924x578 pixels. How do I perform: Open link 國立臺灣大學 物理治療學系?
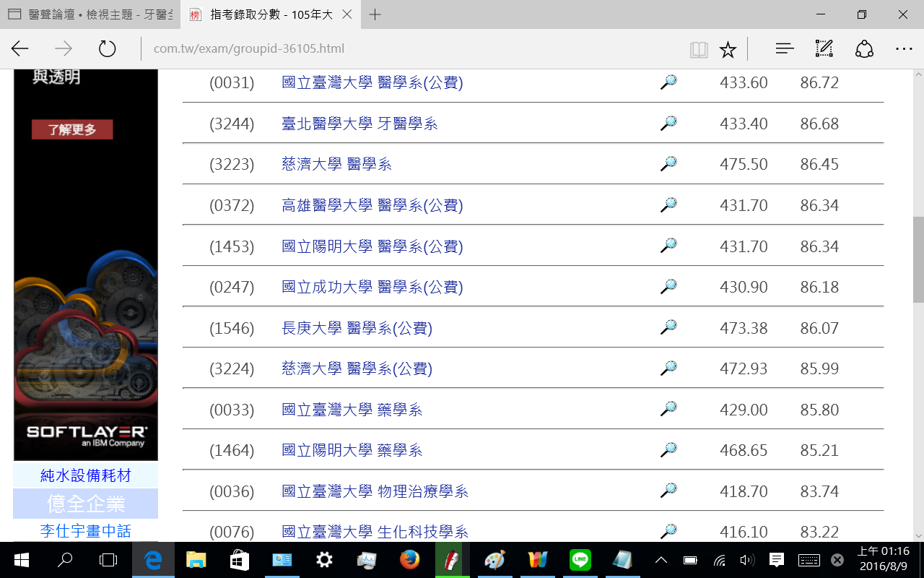click(375, 491)
